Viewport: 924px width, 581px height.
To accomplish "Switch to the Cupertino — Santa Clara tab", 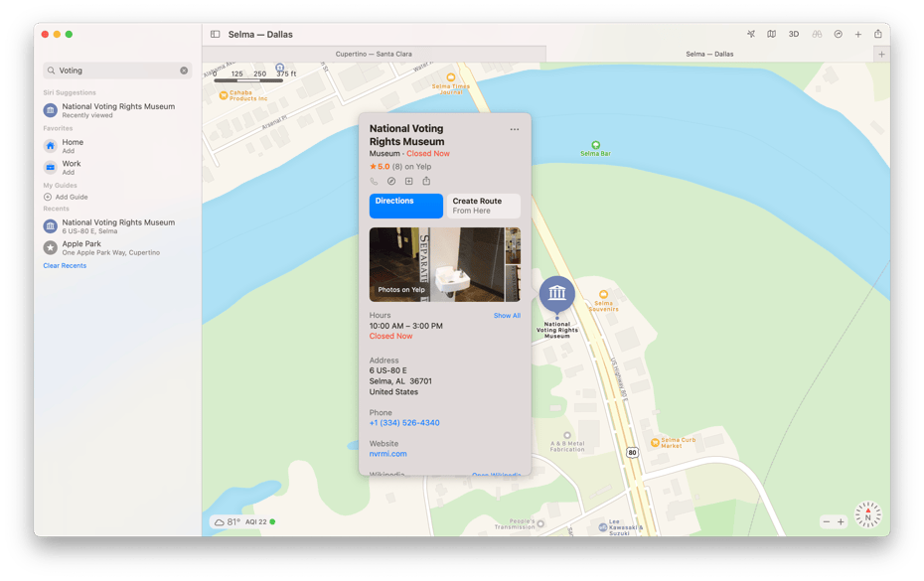I will point(374,55).
